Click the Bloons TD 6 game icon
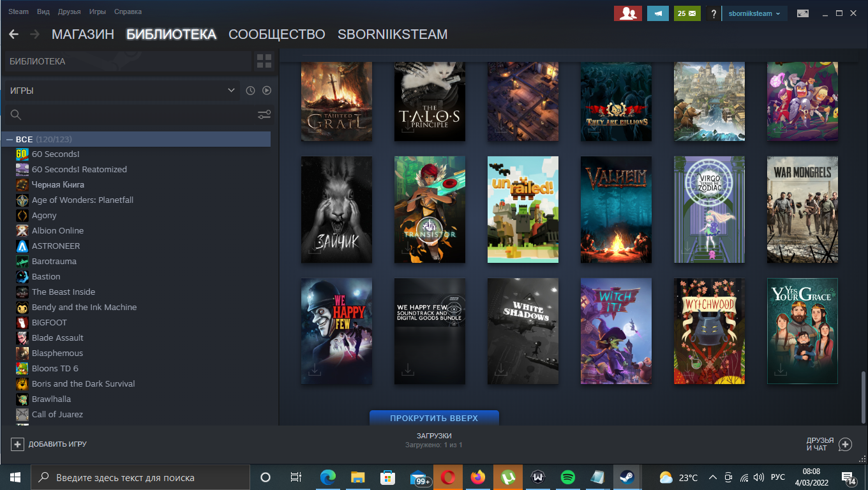 (x=22, y=368)
